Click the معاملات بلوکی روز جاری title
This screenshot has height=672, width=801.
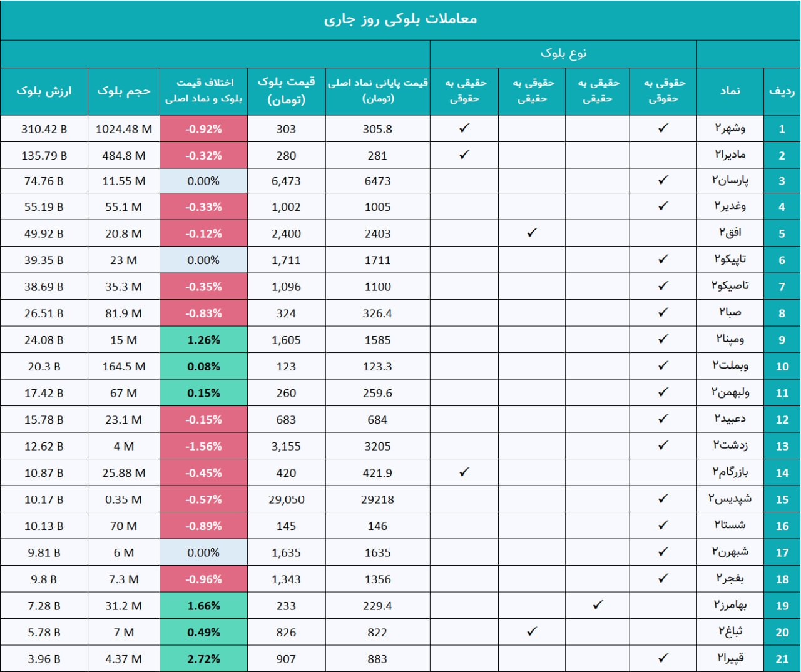coord(400,19)
